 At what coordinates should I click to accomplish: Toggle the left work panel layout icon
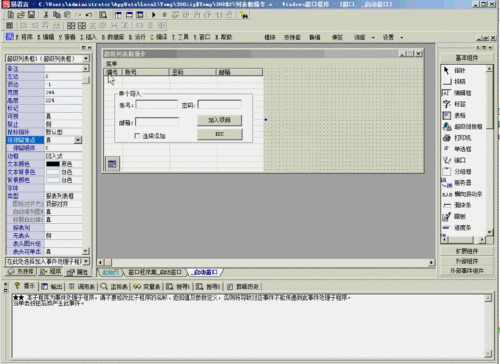(118, 15)
